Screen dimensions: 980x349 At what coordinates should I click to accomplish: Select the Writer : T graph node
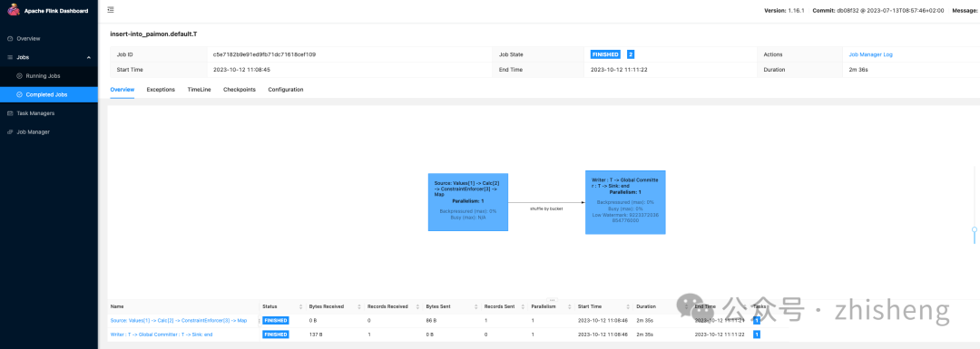coord(625,202)
